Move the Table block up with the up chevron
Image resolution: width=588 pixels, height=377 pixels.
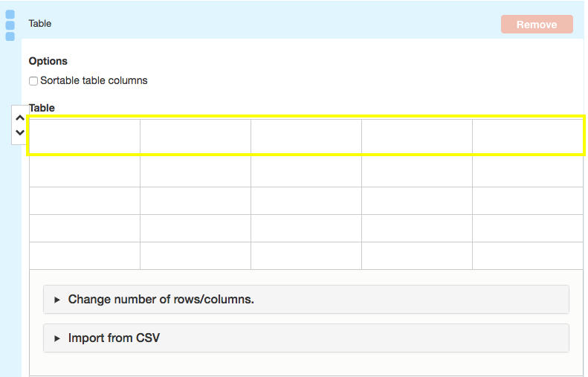point(20,118)
